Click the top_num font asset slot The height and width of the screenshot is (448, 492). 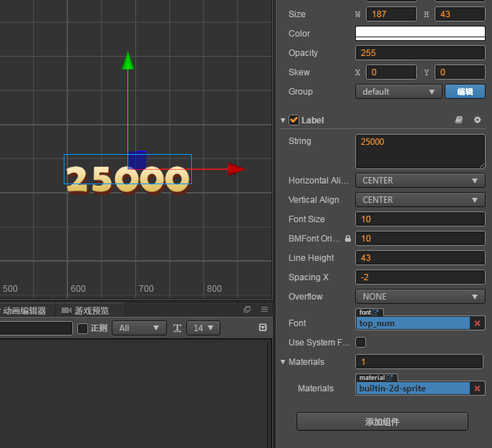[x=413, y=323]
